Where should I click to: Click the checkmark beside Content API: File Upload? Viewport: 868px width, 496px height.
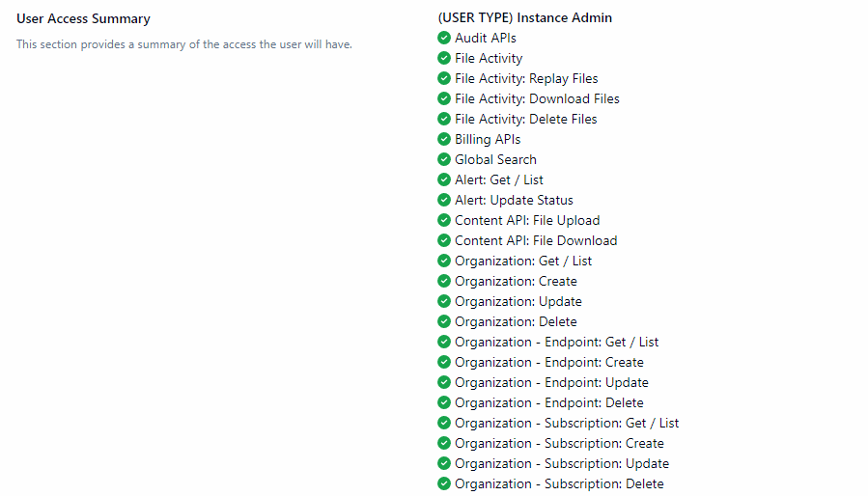tap(444, 220)
